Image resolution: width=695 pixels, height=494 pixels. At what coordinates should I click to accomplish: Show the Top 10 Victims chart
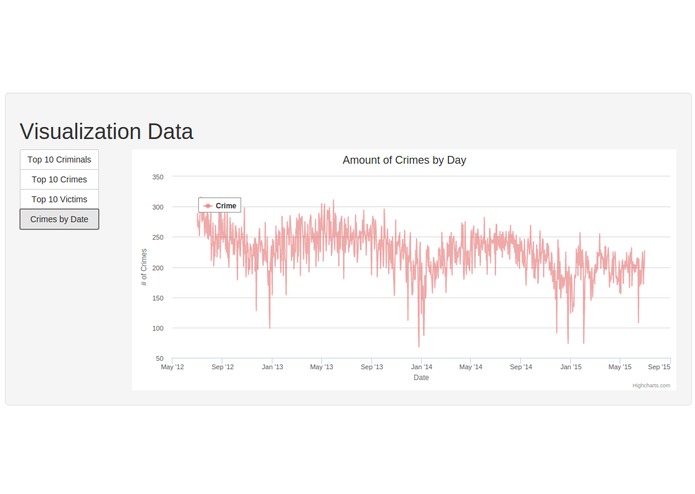click(x=59, y=199)
